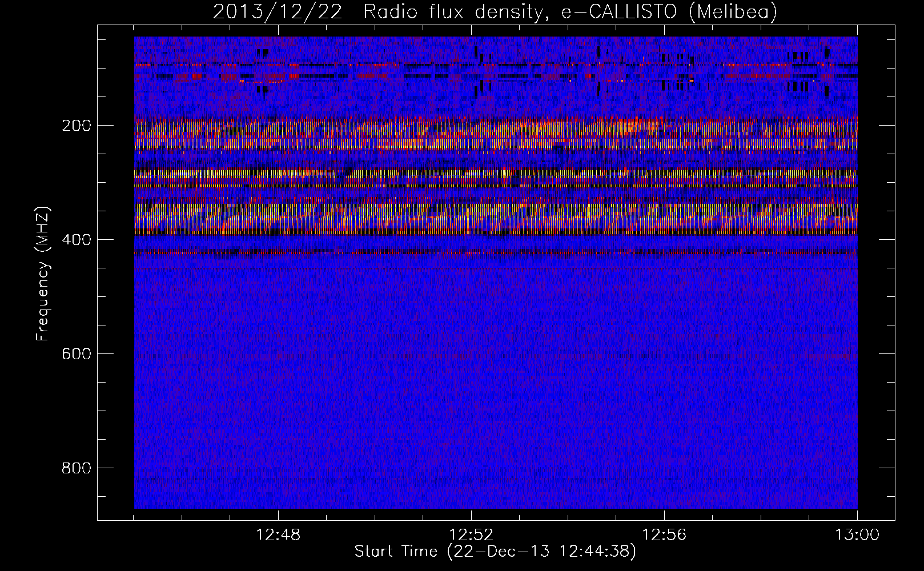Select the 200 frequency tick label
The image size is (924, 571).
76,126
